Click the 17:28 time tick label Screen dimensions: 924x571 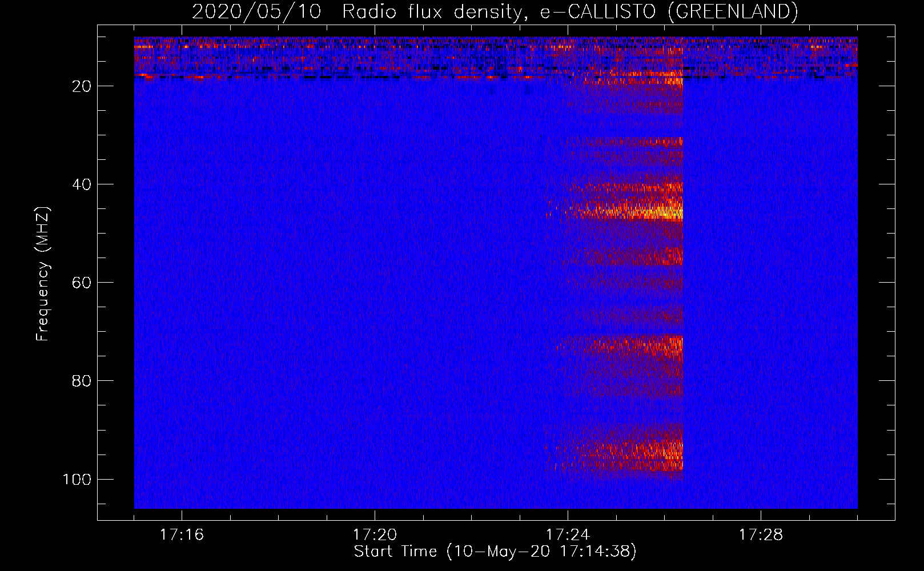[761, 535]
